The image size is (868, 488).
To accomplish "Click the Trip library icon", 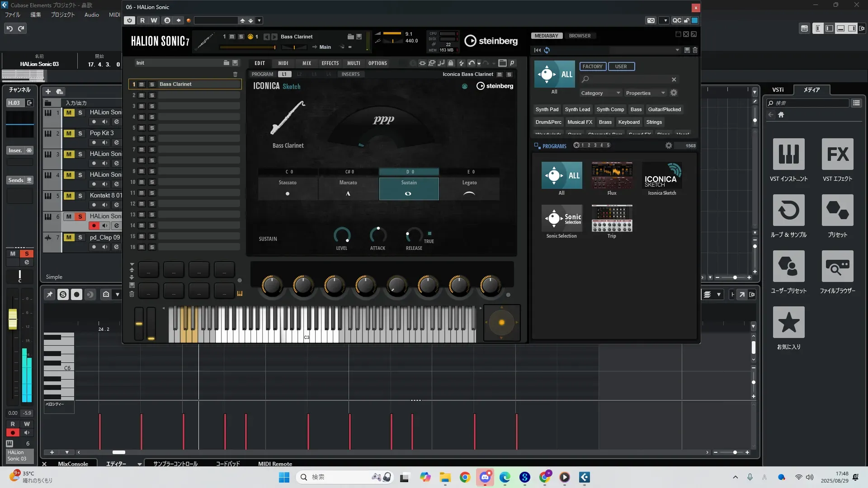I will click(612, 218).
